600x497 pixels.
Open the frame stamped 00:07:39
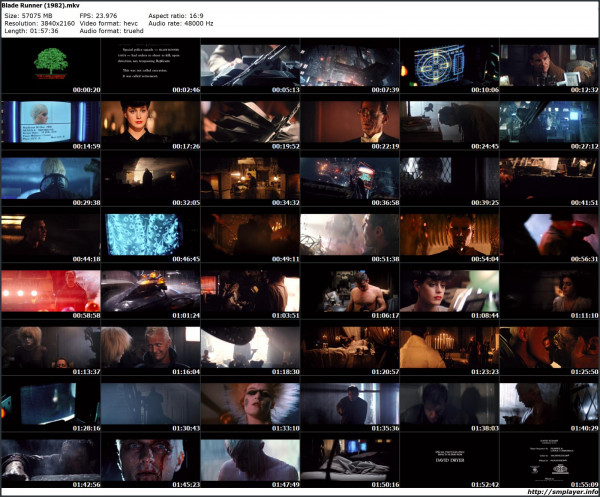pyautogui.click(x=350, y=65)
